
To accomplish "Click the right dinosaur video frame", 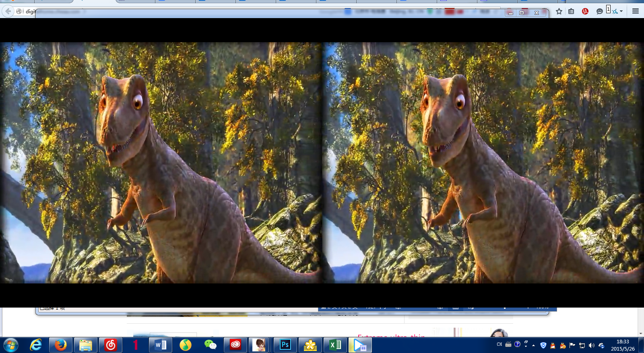I will click(x=483, y=163).
